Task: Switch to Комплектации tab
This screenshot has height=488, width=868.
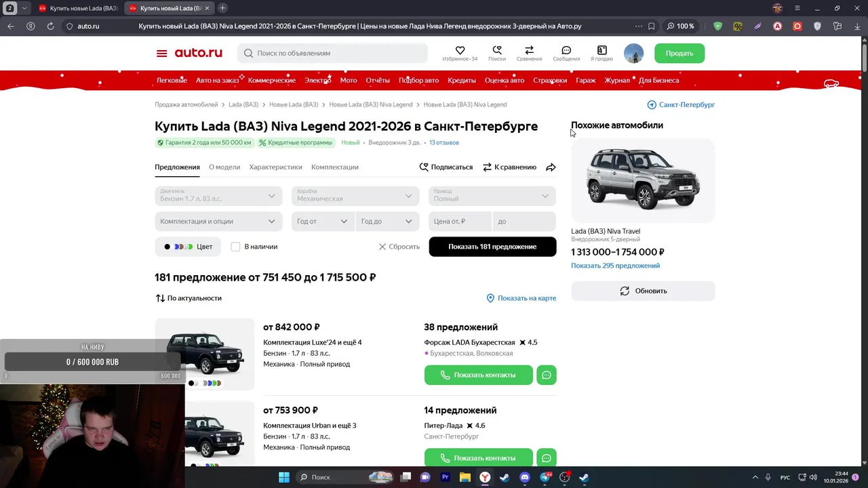Action: (x=335, y=167)
